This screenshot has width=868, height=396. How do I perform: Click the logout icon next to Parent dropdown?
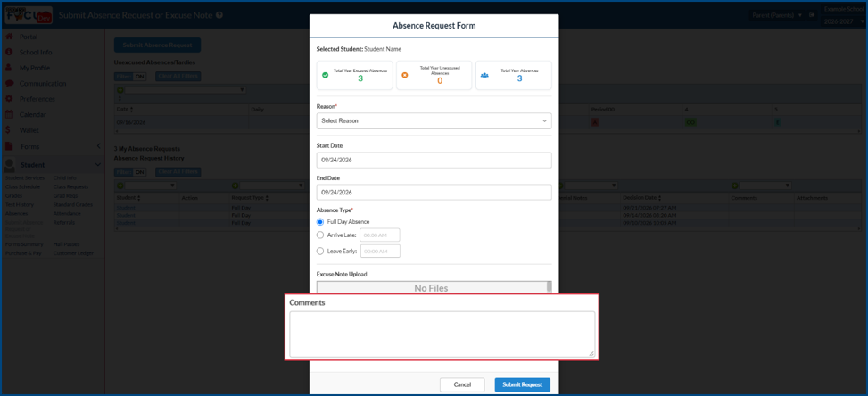coord(812,15)
